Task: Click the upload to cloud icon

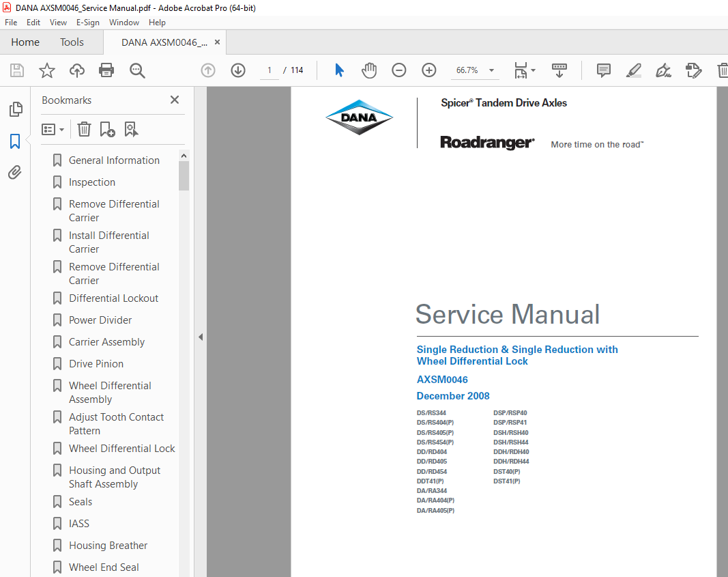Action: click(77, 70)
